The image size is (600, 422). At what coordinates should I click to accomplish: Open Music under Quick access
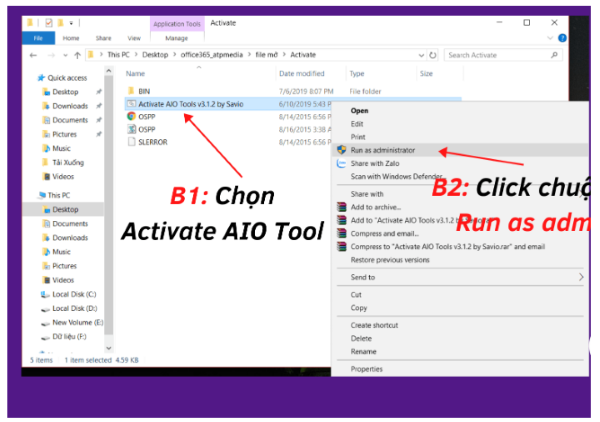click(x=61, y=148)
